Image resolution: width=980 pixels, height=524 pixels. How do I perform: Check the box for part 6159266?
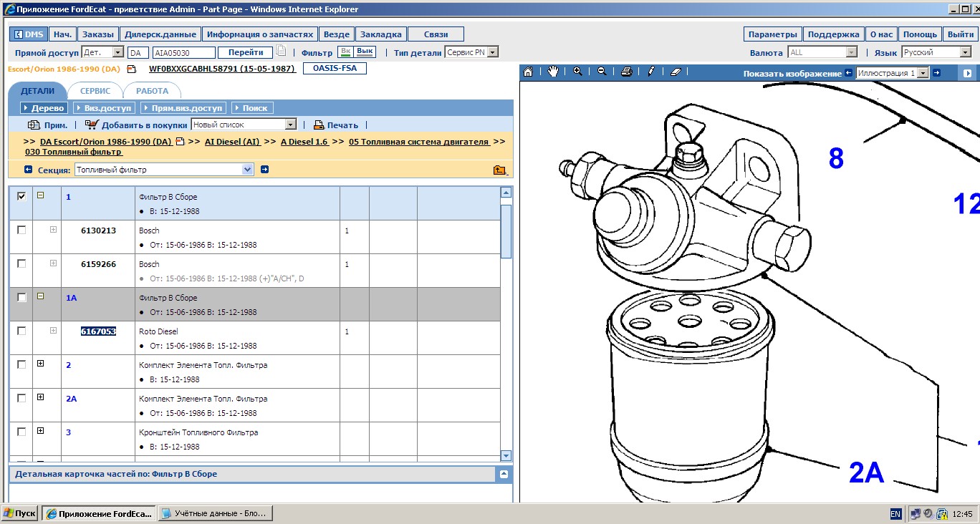(x=21, y=263)
